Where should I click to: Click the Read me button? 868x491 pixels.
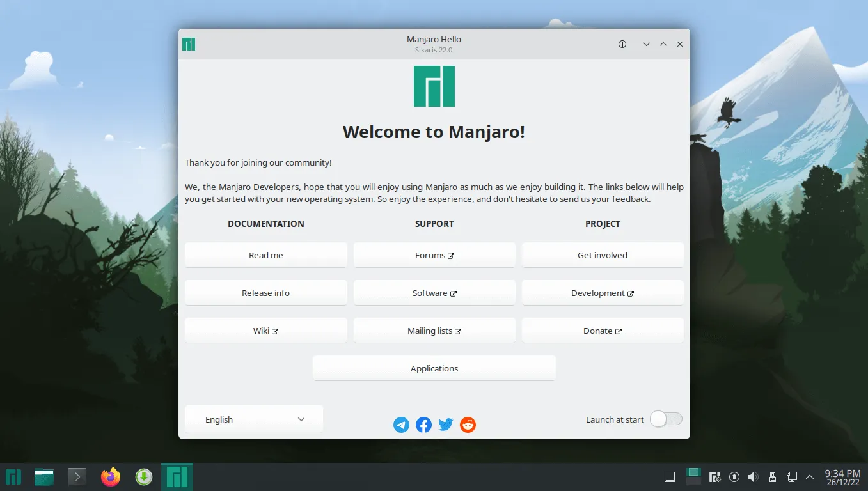tap(266, 255)
